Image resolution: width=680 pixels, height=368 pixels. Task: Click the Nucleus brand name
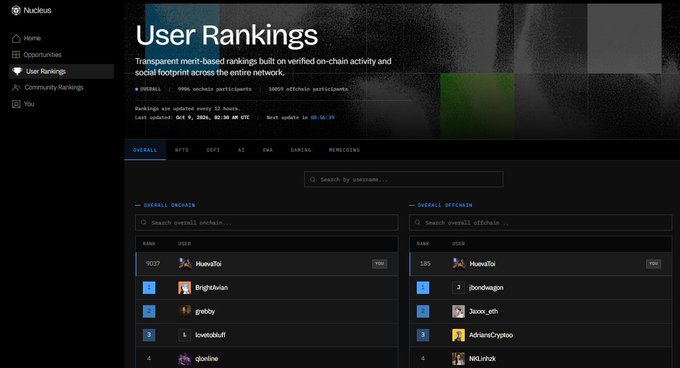tap(37, 10)
